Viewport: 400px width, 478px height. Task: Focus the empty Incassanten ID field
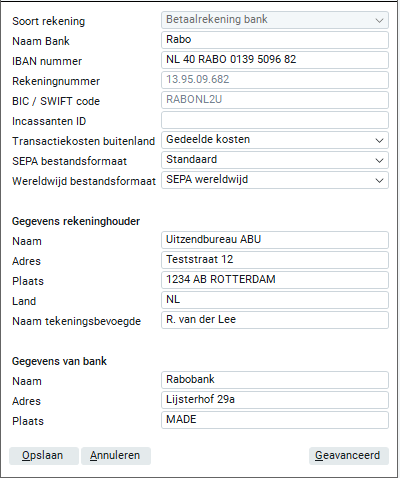tap(275, 120)
